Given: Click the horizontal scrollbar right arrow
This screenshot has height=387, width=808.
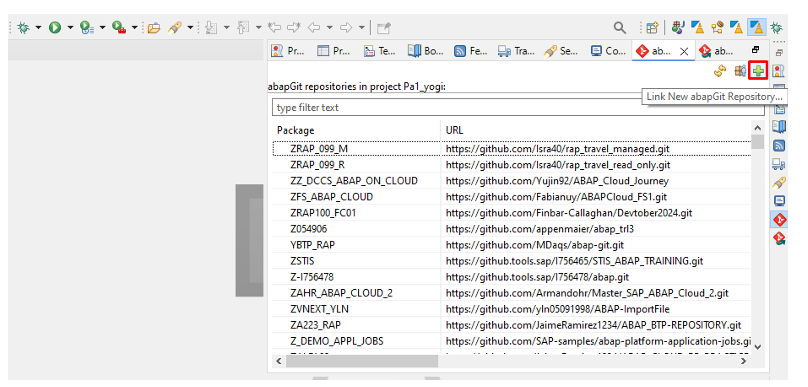Looking at the screenshot, I should tap(743, 361).
